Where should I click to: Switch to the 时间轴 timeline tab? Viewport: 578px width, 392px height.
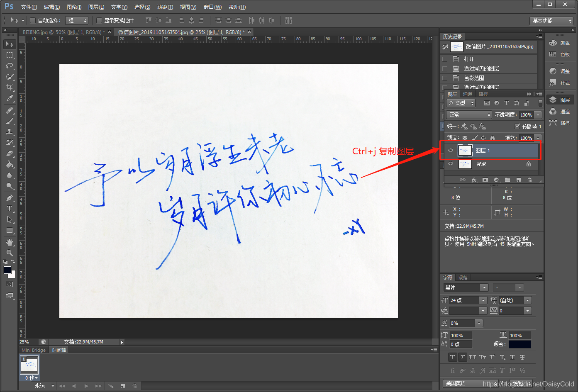[x=59, y=350]
